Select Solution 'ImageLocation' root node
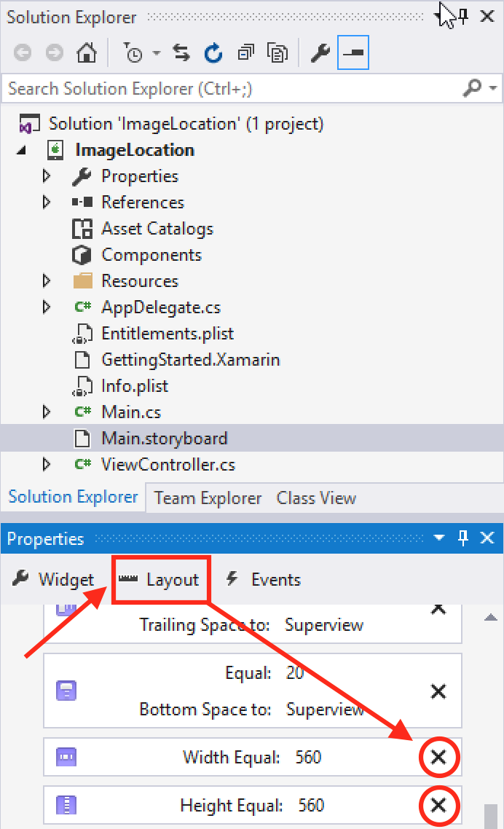The image size is (504, 829). (186, 124)
